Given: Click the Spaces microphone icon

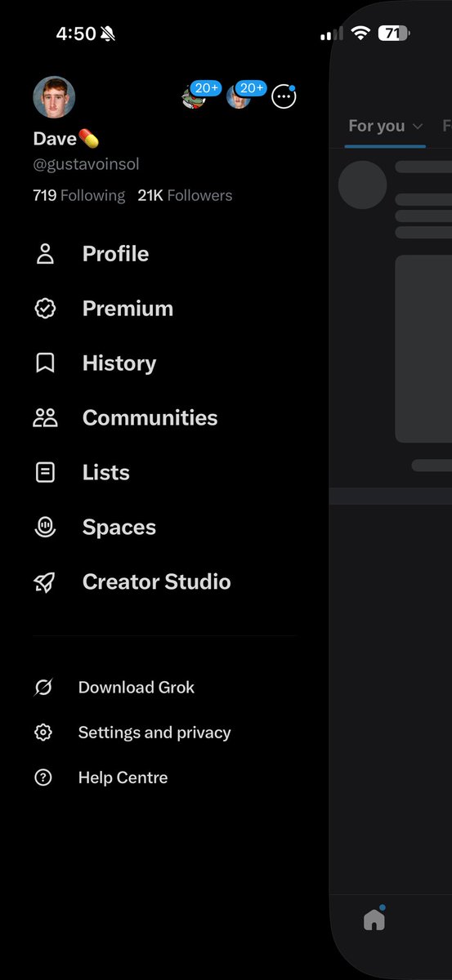Looking at the screenshot, I should pyautogui.click(x=45, y=528).
